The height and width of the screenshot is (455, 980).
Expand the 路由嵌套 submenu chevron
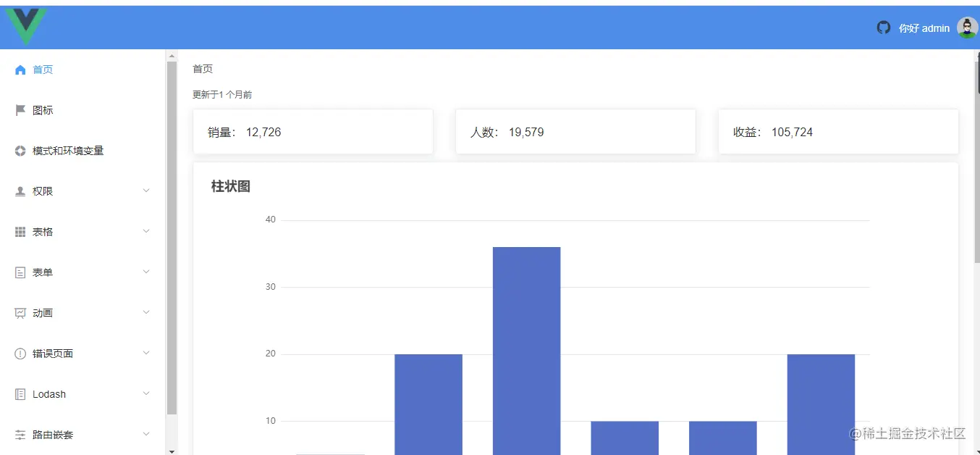tap(146, 434)
